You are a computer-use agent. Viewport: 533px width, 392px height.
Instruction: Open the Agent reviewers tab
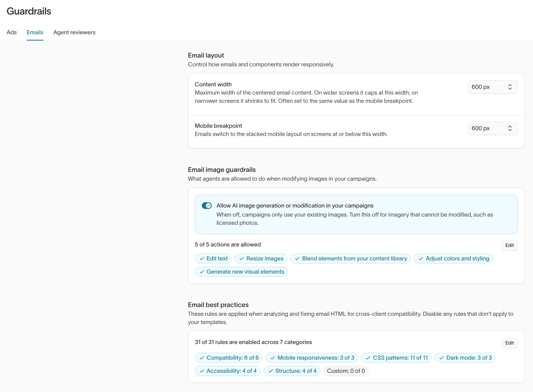point(74,32)
